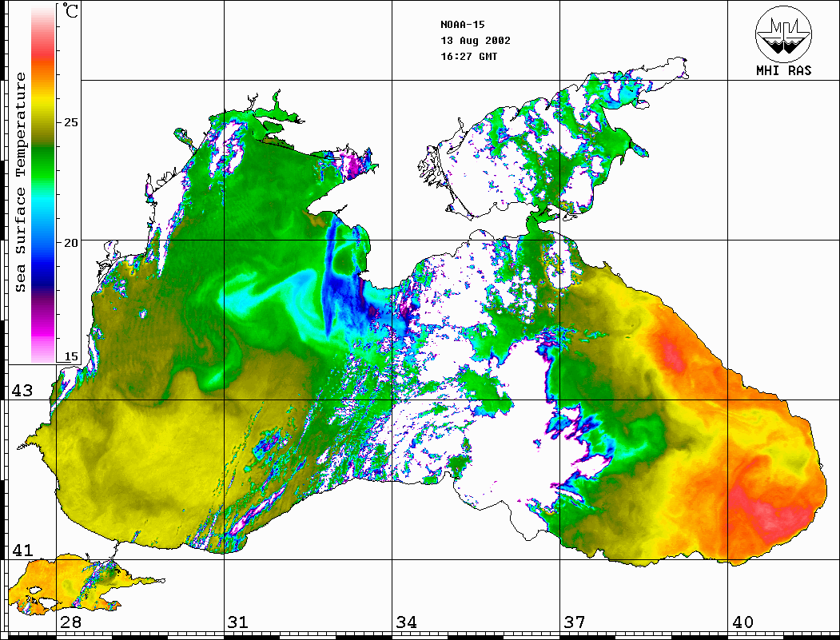Click the '13 Aug 2002' date text
840x640 pixels.
pos(476,41)
